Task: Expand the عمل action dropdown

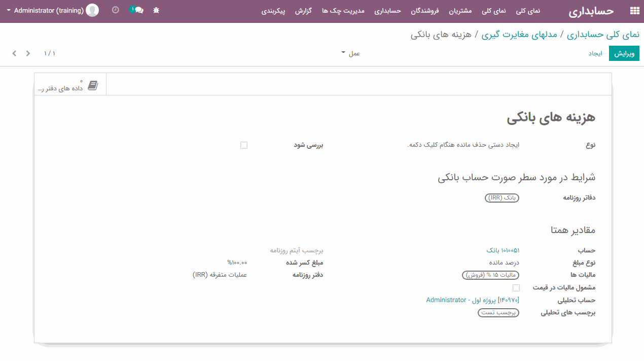Action: click(350, 53)
